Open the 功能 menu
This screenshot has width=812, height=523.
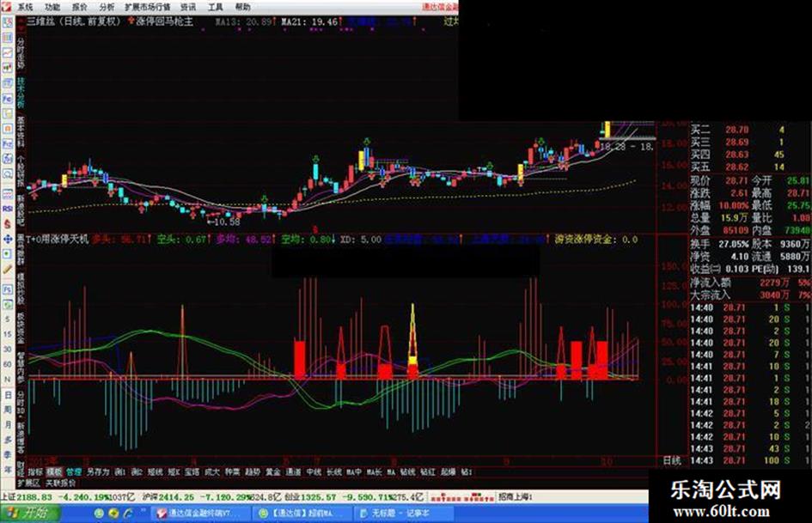52,7
